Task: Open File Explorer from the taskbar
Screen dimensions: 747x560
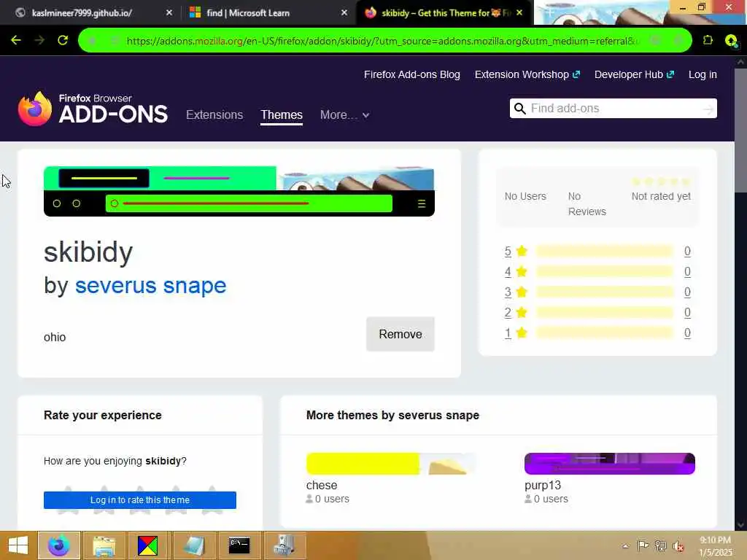Action: tap(104, 545)
